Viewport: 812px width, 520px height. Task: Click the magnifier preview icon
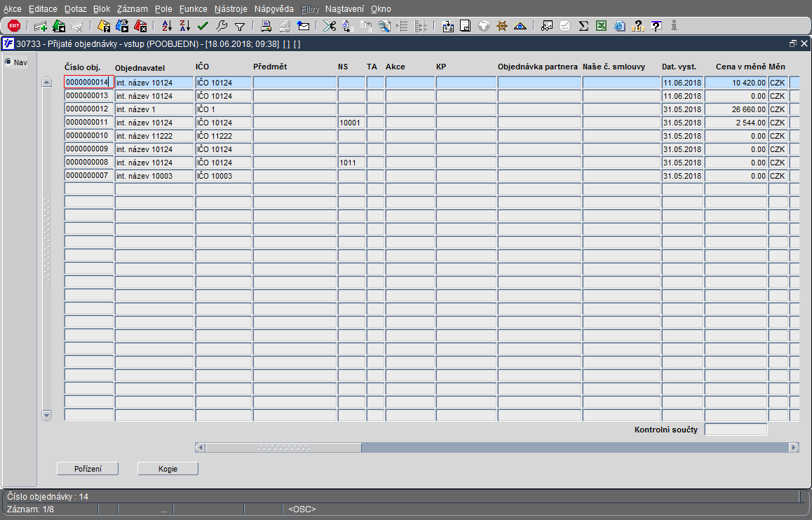384,26
